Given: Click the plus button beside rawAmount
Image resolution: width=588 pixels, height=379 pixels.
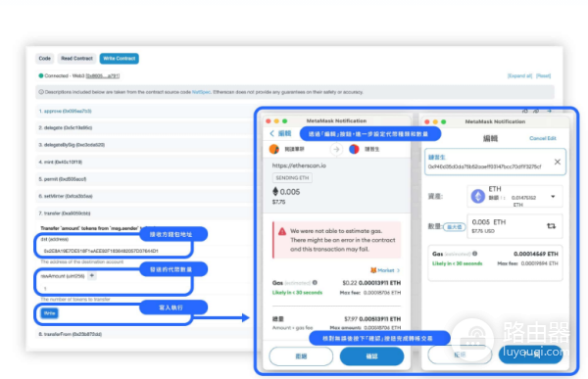Looking at the screenshot, I should click(92, 276).
